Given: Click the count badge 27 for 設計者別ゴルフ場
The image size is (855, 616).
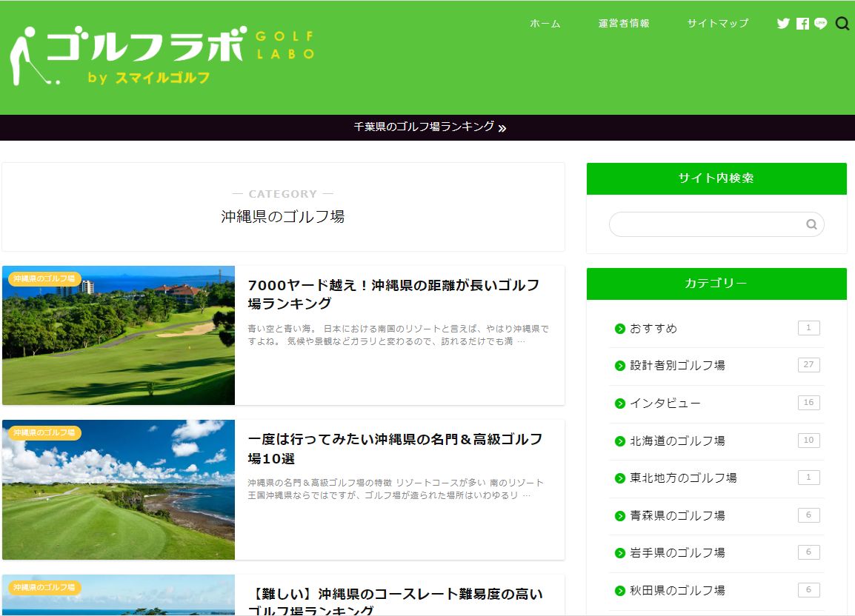Looking at the screenshot, I should pyautogui.click(x=808, y=365).
